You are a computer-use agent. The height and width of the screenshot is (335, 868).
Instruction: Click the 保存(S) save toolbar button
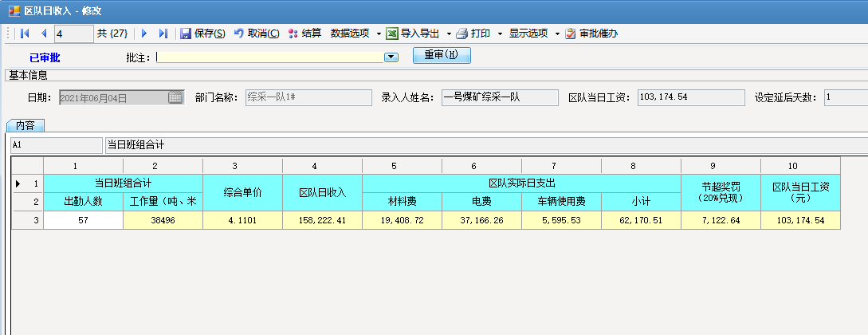point(203,33)
